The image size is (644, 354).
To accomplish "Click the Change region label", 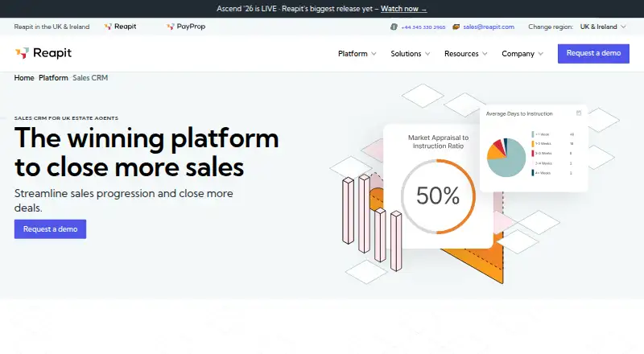I will 551,27.
